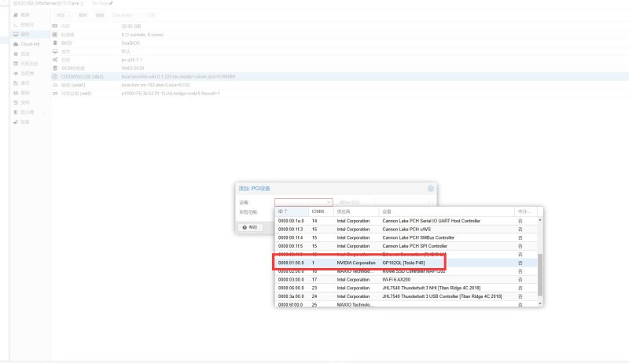Select the 内存 32.00 GiB memory row

(340, 26)
